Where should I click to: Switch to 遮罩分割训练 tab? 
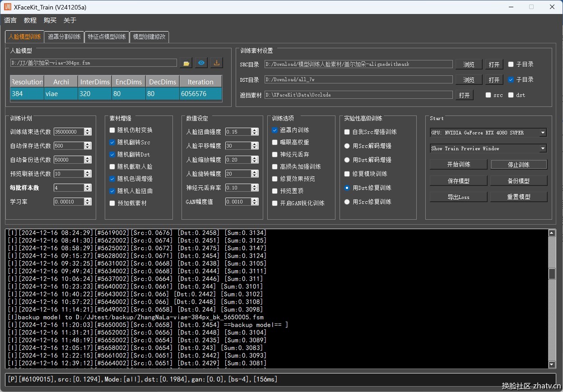(65, 37)
